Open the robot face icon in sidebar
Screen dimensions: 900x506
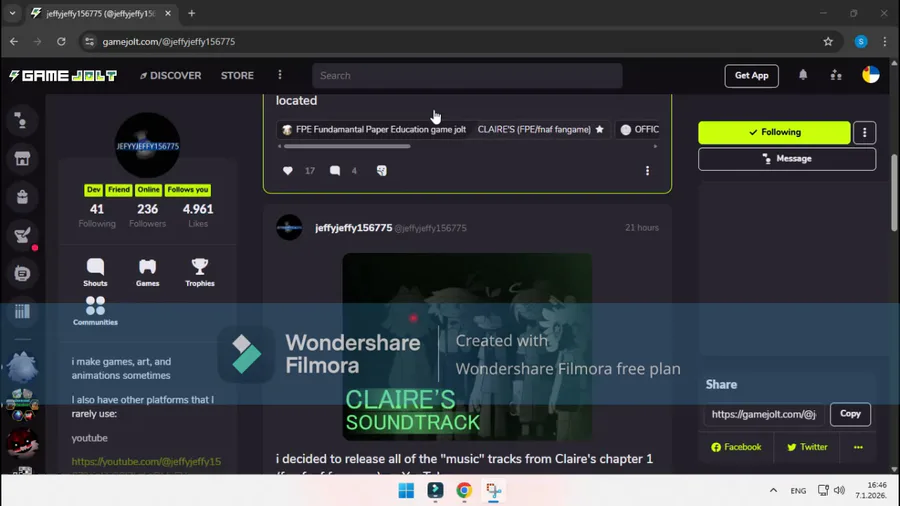pos(22,274)
